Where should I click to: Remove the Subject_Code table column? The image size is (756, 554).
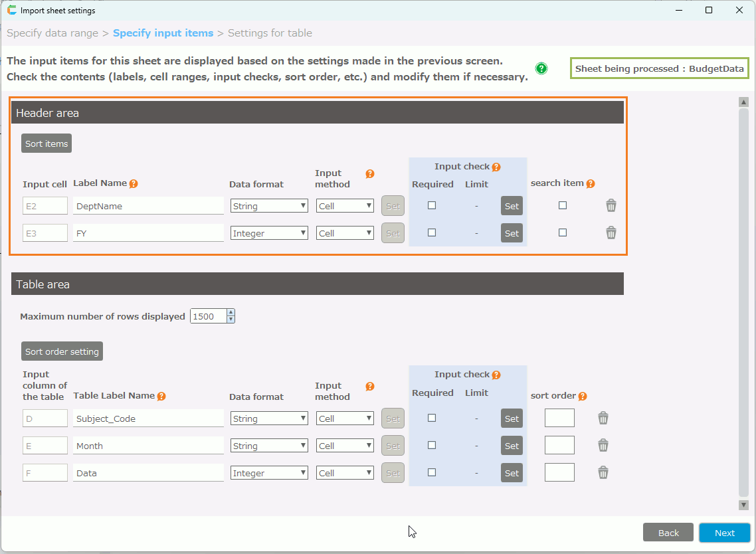pos(603,418)
